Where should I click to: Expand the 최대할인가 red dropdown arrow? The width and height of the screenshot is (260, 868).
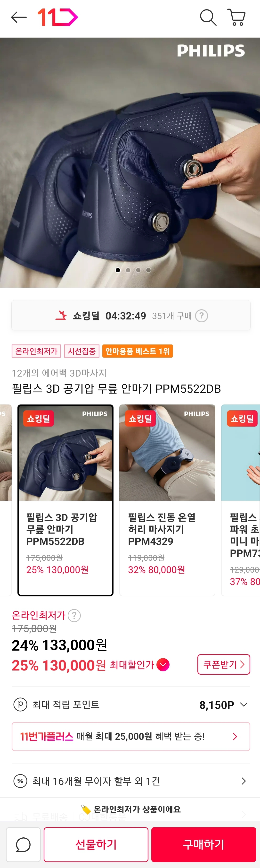(x=163, y=664)
